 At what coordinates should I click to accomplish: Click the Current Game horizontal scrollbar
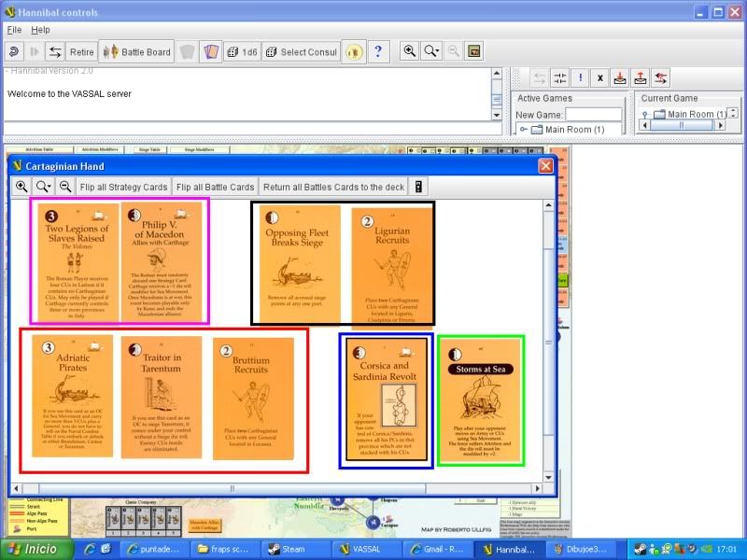click(683, 125)
